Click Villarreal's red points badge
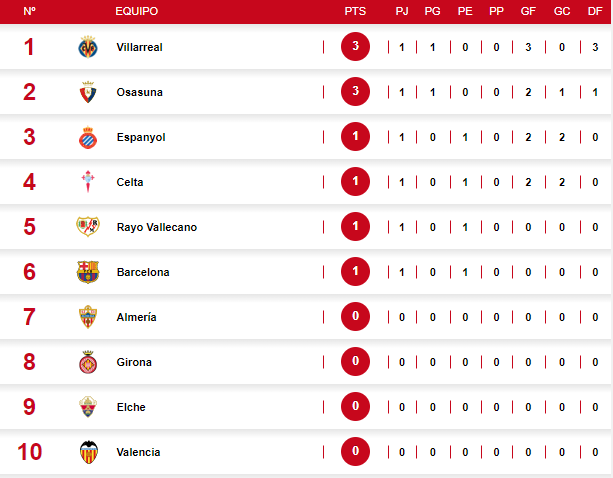 [355, 47]
